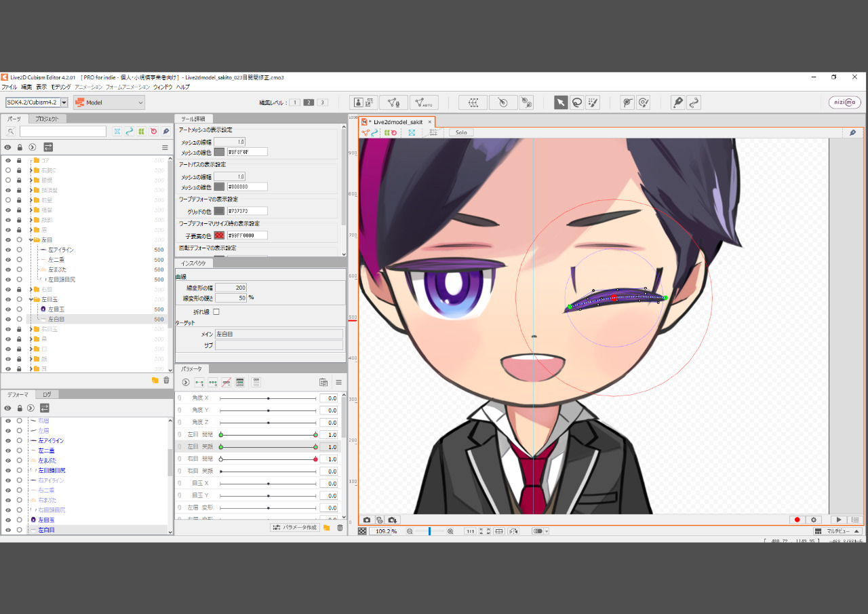This screenshot has width=868, height=614.
Task: Toggle visibility of 左白目 in Parts panel
Action: 8,319
